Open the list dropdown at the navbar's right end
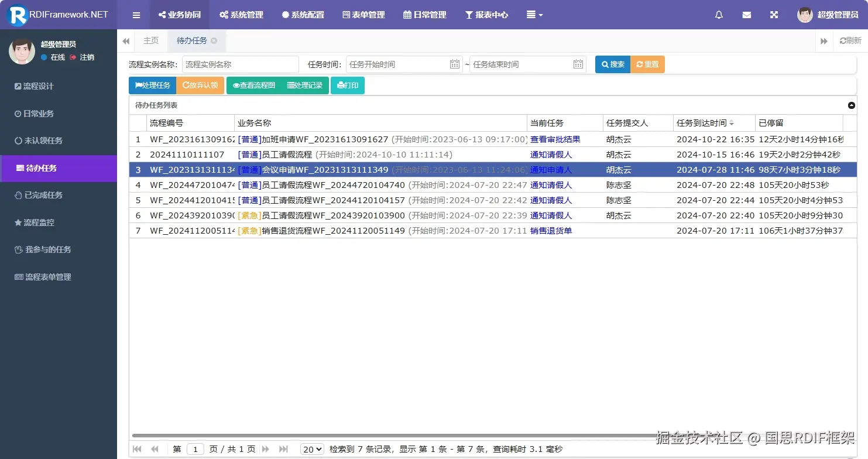The image size is (868, 459). pos(534,15)
